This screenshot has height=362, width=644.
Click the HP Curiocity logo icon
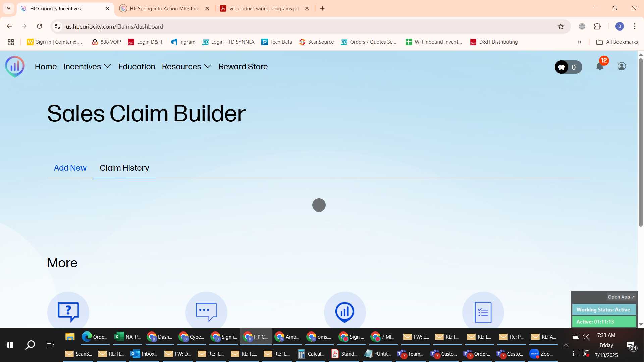click(15, 66)
